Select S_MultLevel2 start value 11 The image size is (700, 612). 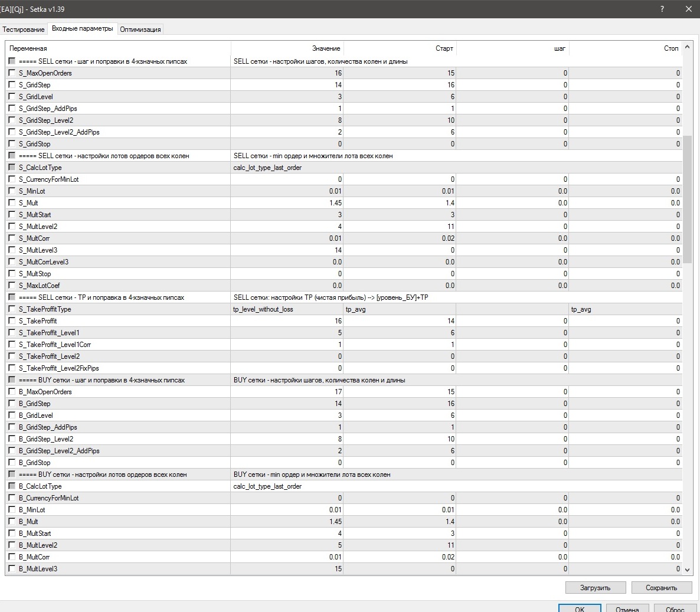click(400, 226)
